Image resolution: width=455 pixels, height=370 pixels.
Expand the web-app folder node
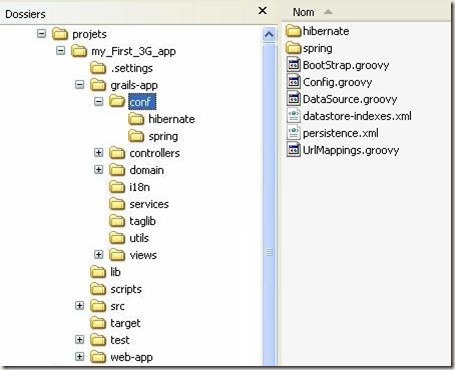(80, 357)
